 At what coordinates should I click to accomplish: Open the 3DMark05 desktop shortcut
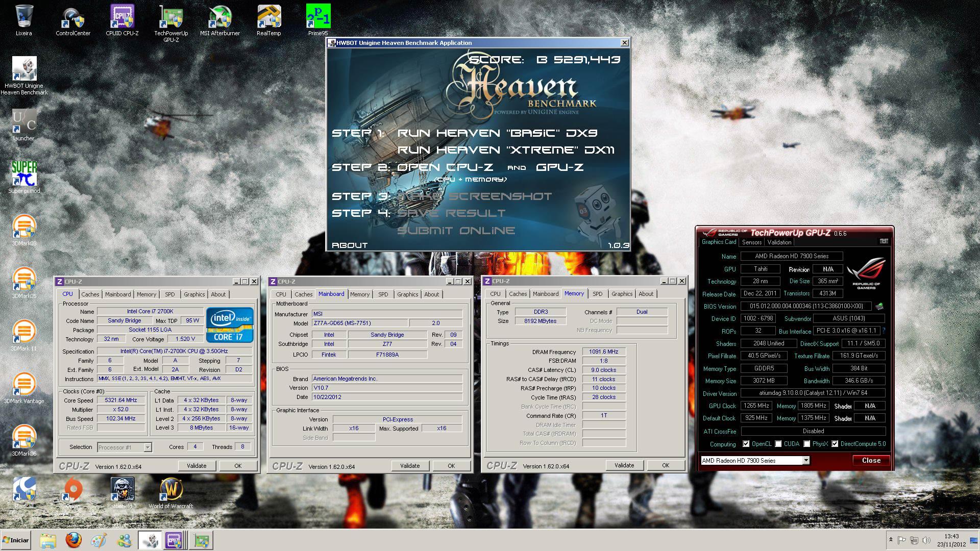pyautogui.click(x=24, y=283)
